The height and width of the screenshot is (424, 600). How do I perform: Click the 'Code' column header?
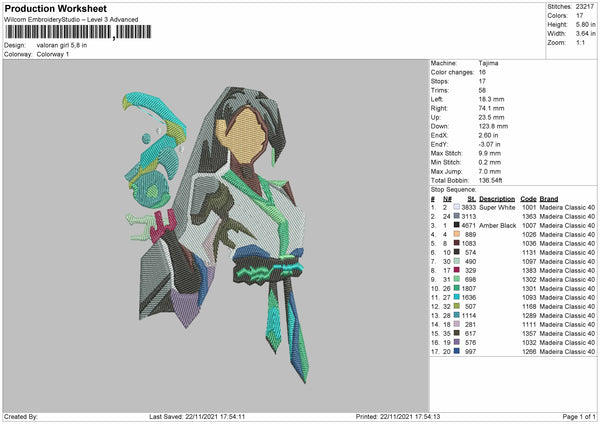pos(528,199)
